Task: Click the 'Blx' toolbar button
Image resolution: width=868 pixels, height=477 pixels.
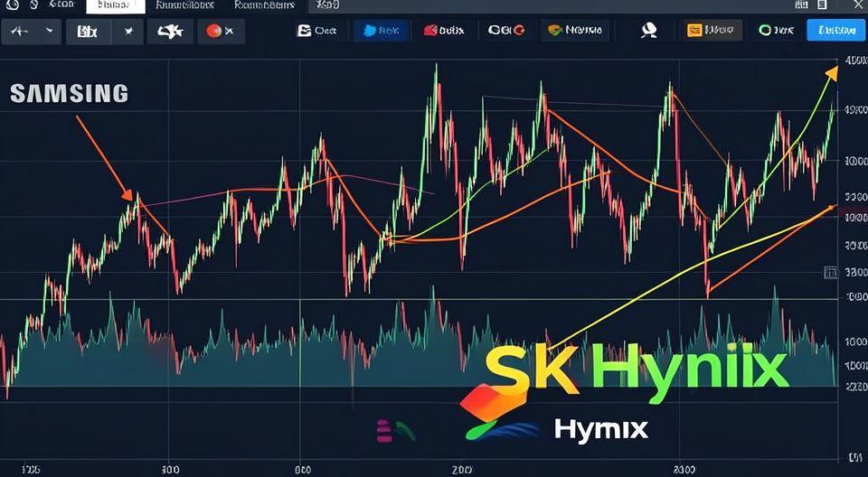Action: pos(87,31)
